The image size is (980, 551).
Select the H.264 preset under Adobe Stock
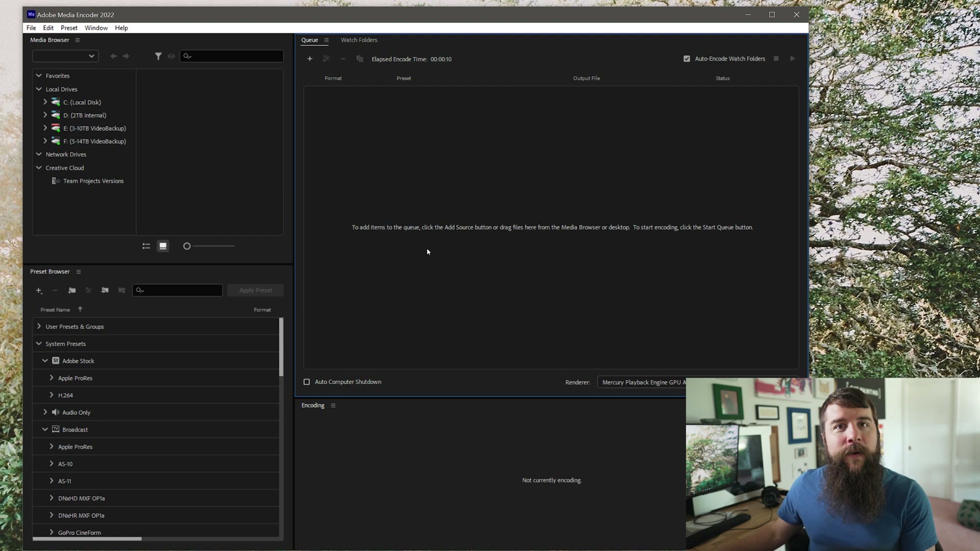[x=156, y=395]
